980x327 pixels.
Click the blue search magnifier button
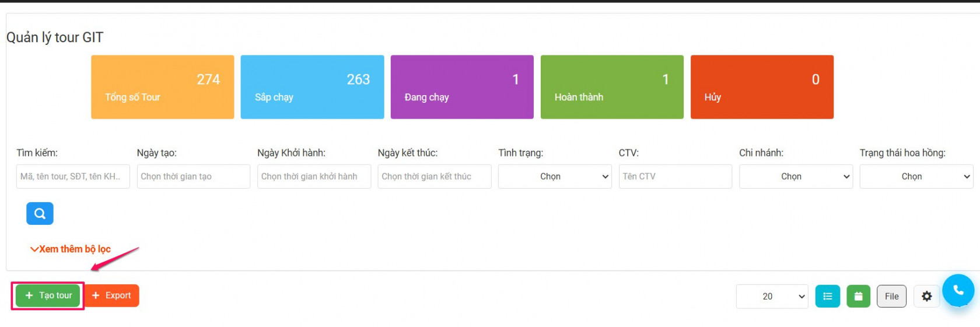[x=40, y=214]
